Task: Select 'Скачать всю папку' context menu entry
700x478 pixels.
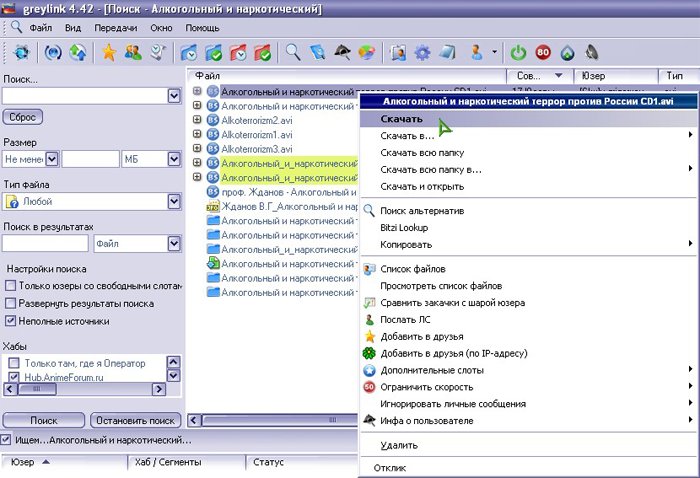Action: click(x=529, y=153)
